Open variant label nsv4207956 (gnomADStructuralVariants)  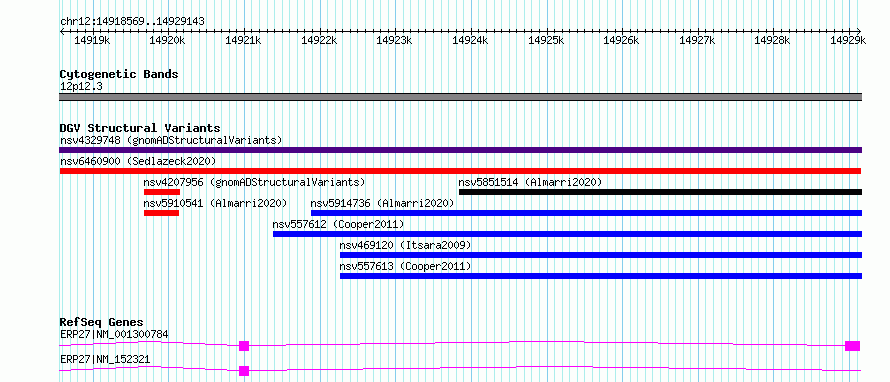tap(254, 182)
